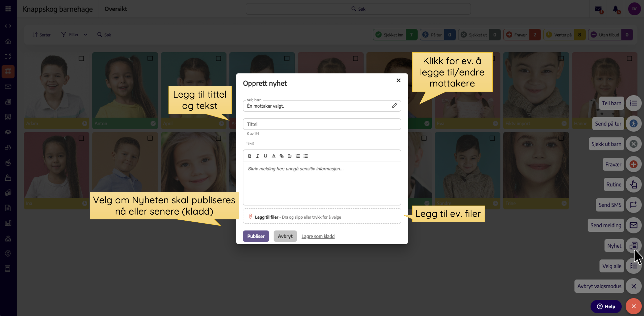The width and height of the screenshot is (644, 316).
Task: Open the text color picker
Action: coord(274,156)
